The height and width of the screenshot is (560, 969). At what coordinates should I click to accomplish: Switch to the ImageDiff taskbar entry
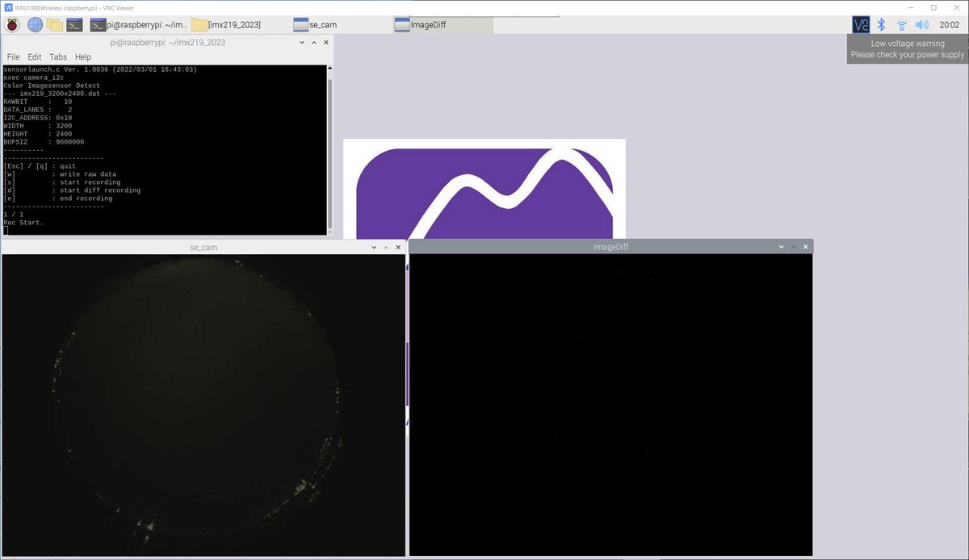coord(442,24)
